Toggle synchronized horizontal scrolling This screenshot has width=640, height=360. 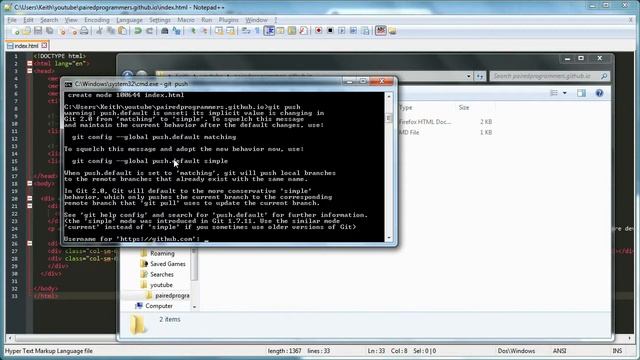[x=230, y=31]
